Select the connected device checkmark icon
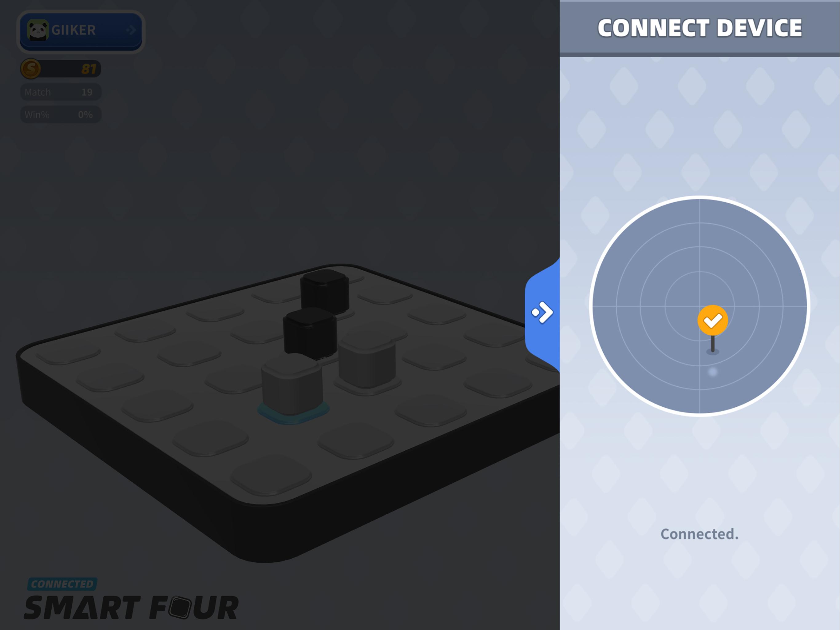The height and width of the screenshot is (630, 840). [x=714, y=320]
